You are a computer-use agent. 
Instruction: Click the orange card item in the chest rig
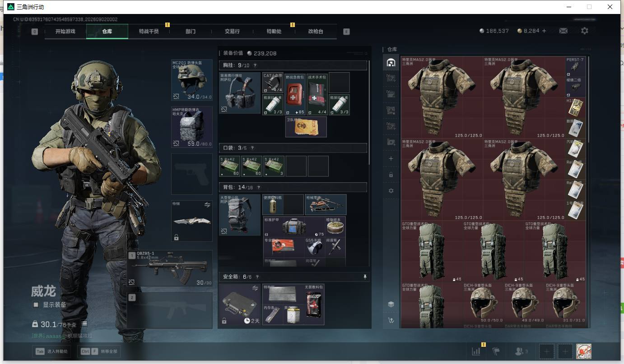coord(306,127)
